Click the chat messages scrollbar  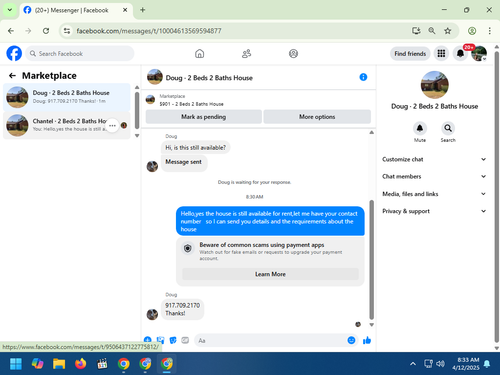coord(371,260)
